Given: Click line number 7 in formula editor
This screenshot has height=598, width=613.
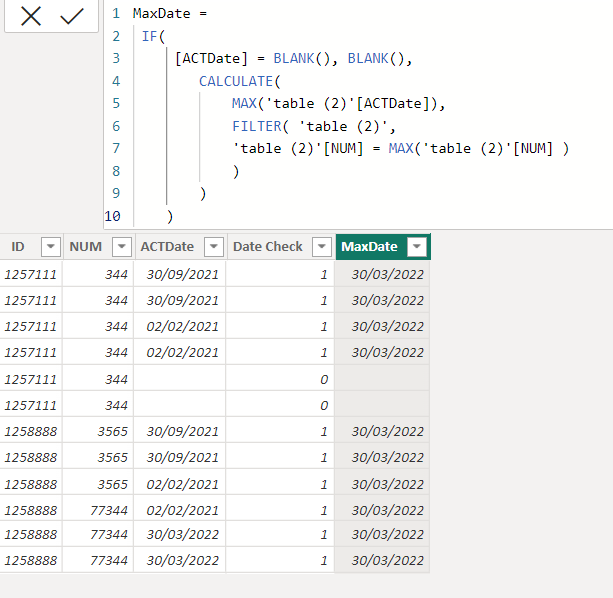Looking at the screenshot, I should point(116,149).
